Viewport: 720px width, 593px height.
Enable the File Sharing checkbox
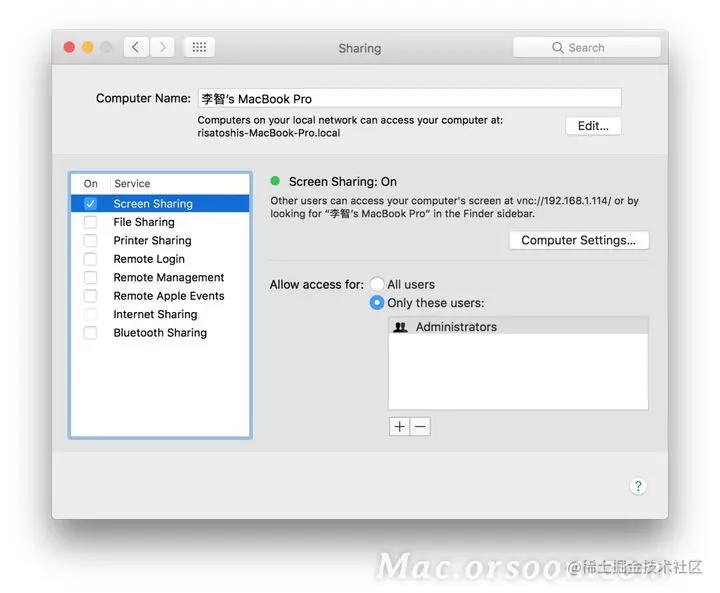tap(90, 222)
